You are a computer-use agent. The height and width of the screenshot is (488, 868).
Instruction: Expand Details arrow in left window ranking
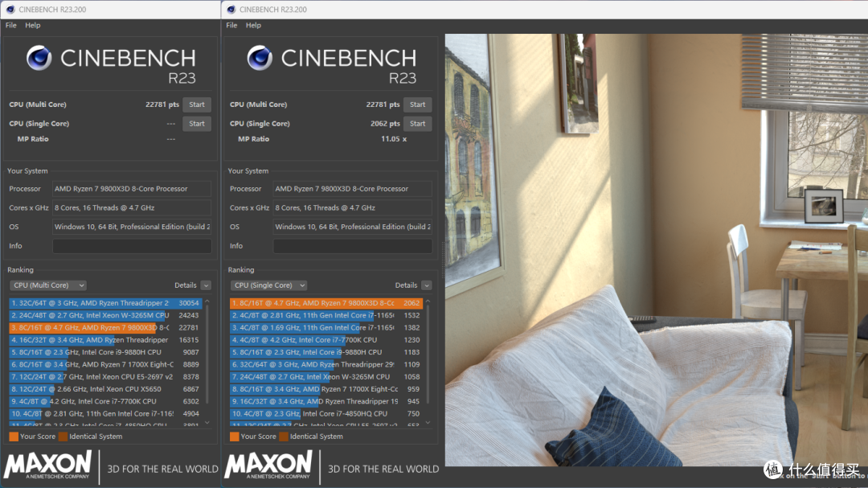point(206,285)
